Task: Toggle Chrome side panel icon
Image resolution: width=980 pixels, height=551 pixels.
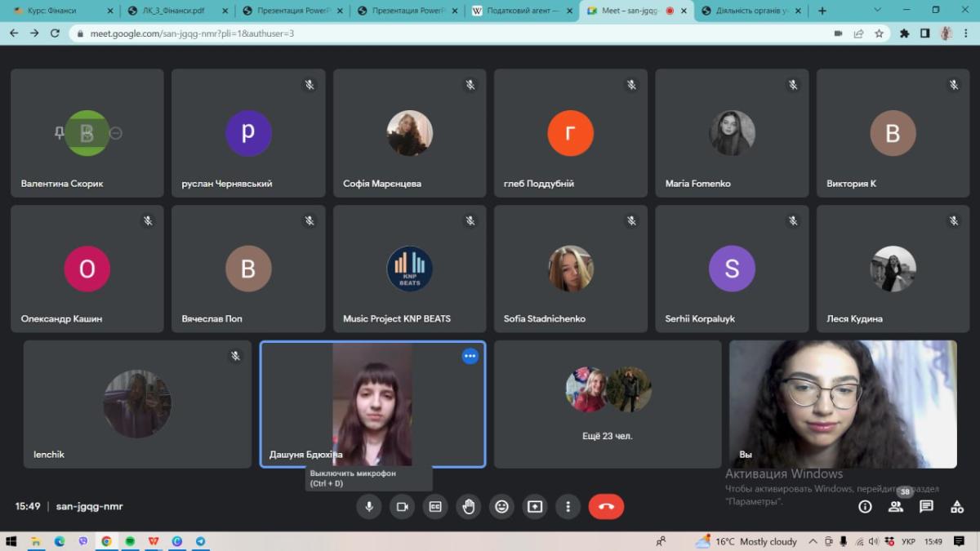Action: 925,33
